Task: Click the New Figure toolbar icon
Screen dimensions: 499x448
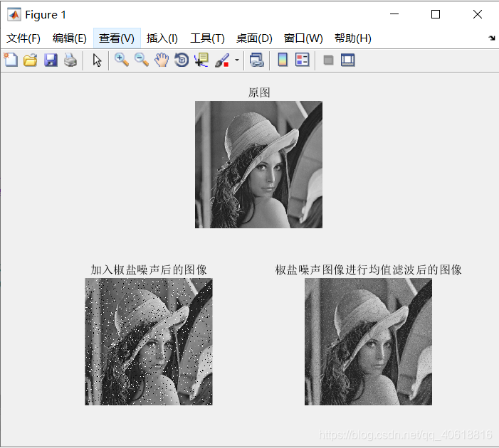Action: click(11, 60)
